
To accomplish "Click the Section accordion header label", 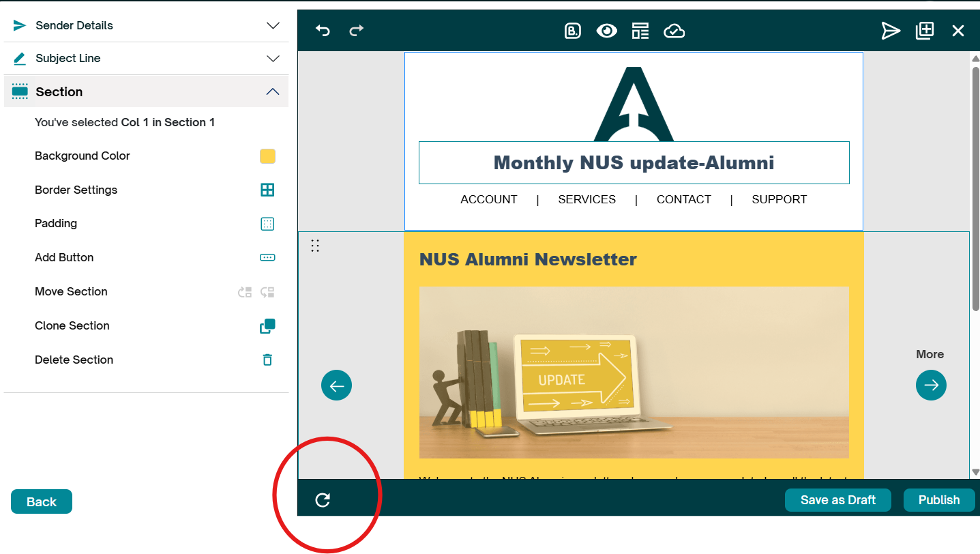I will pyautogui.click(x=59, y=91).
